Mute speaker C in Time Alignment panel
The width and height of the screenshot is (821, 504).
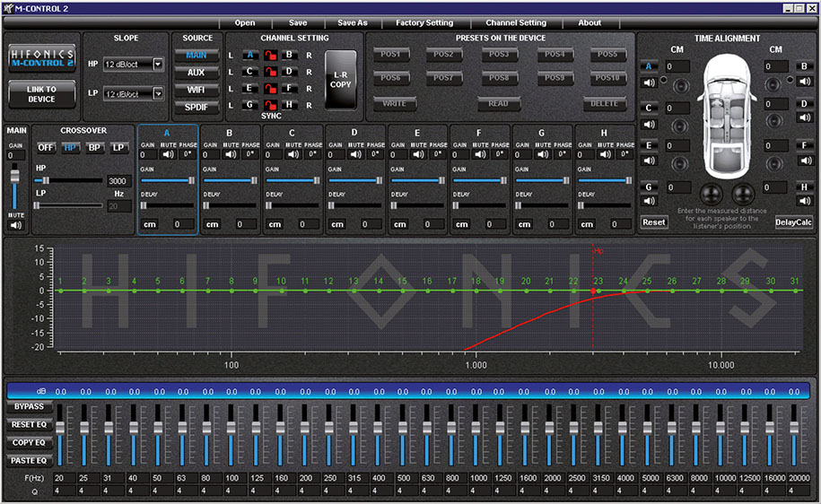(x=649, y=125)
